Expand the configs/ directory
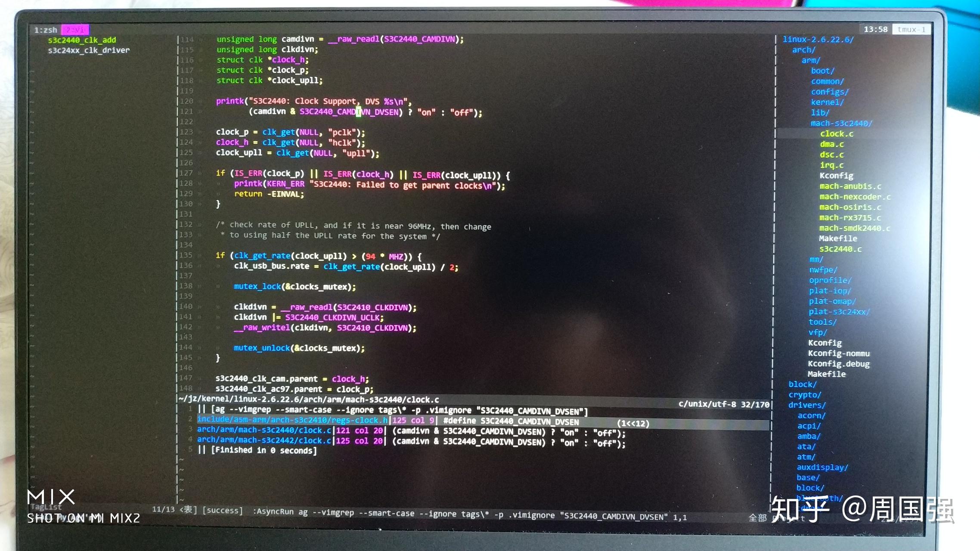The height and width of the screenshot is (551, 980). 829,91
